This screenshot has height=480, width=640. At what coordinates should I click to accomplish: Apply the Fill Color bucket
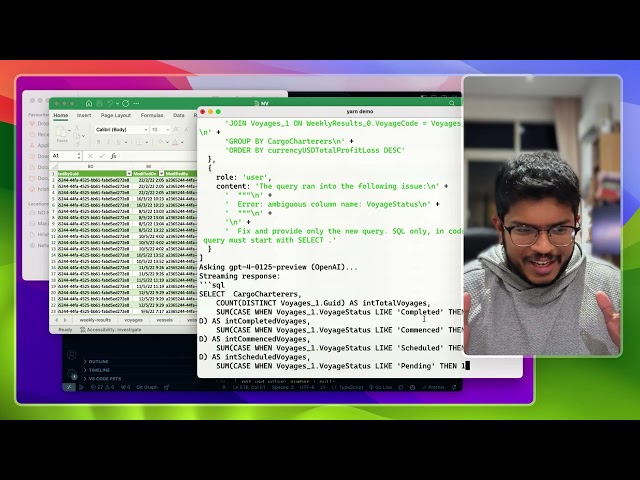pos(160,142)
